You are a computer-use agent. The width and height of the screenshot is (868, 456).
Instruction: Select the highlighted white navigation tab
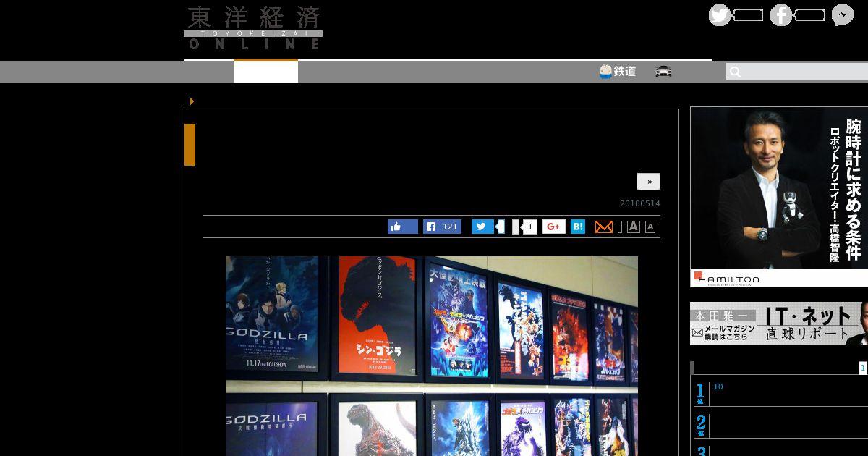tap(266, 71)
